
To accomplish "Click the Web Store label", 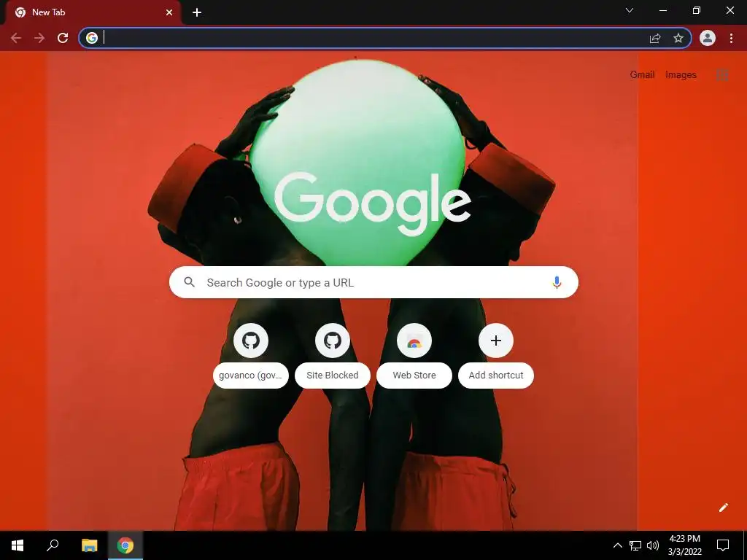I will 414,376.
